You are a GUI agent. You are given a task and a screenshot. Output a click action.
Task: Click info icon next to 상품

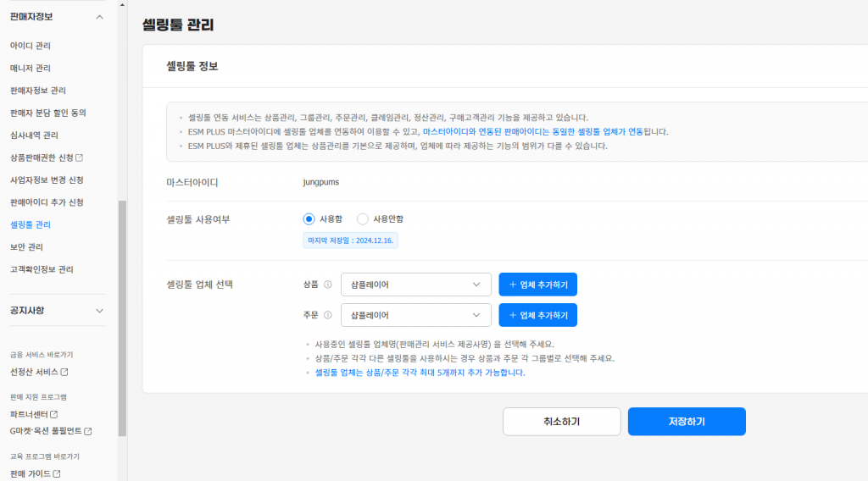(328, 285)
